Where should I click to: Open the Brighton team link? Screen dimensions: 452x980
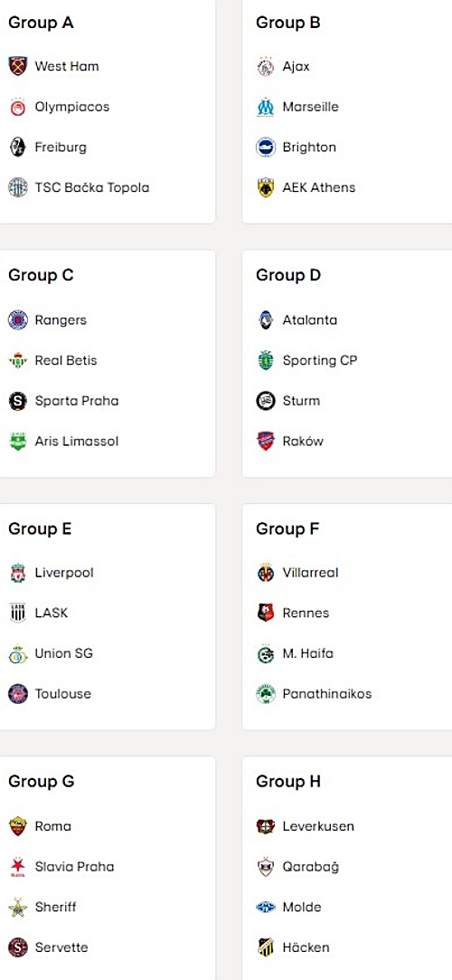pyautogui.click(x=309, y=147)
